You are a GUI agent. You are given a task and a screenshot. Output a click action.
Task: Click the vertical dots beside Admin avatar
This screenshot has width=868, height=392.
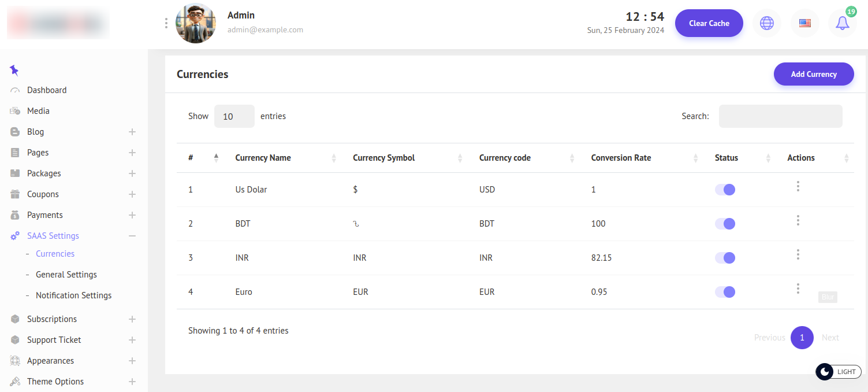(166, 23)
